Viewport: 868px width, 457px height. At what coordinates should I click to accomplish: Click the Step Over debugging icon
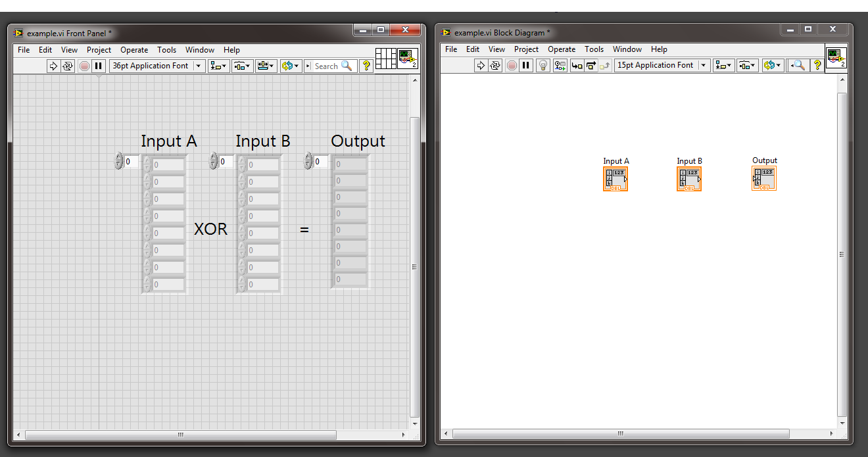click(x=592, y=65)
